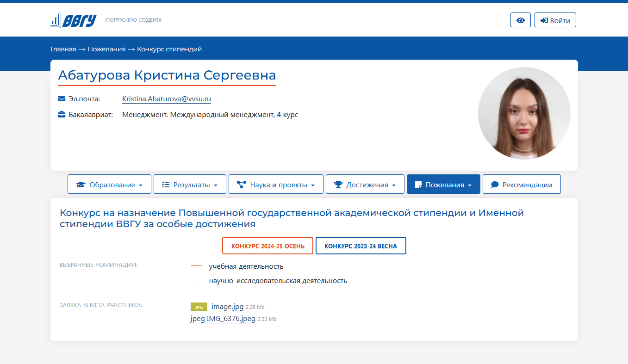Open email Kristina.Abaturova@vvsu.ru link
This screenshot has height=364, width=628.
[167, 99]
